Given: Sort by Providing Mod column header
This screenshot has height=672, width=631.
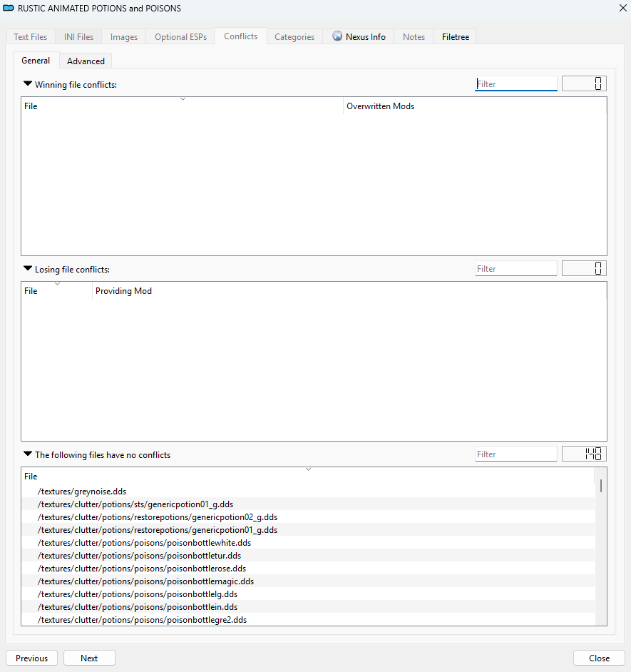Looking at the screenshot, I should pos(123,291).
